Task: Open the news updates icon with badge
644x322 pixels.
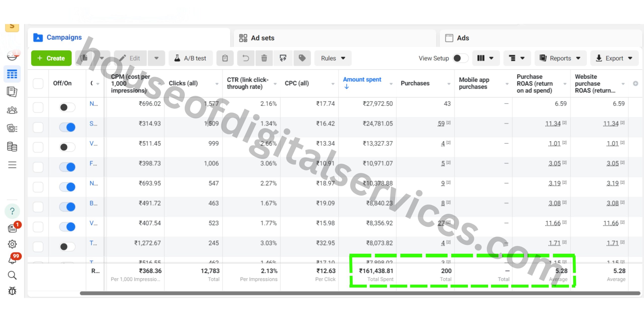Action: click(x=13, y=228)
